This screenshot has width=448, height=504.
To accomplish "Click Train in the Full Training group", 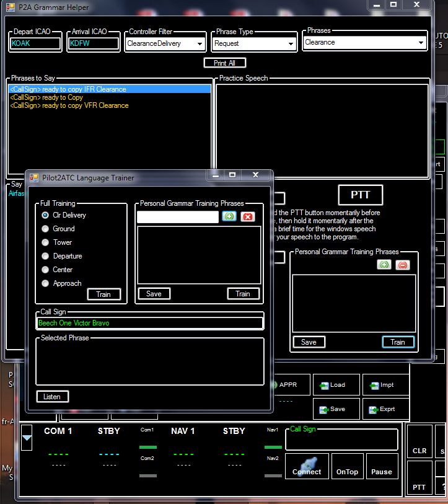I will tap(104, 294).
